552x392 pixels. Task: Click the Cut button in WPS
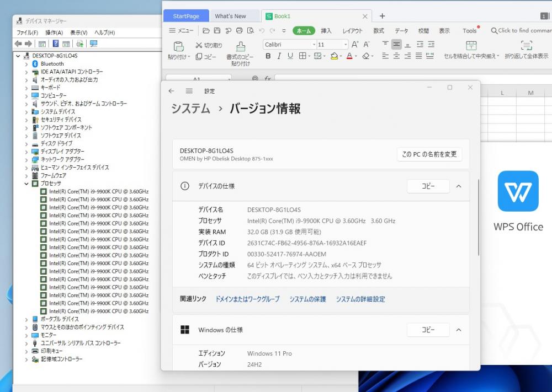click(209, 45)
